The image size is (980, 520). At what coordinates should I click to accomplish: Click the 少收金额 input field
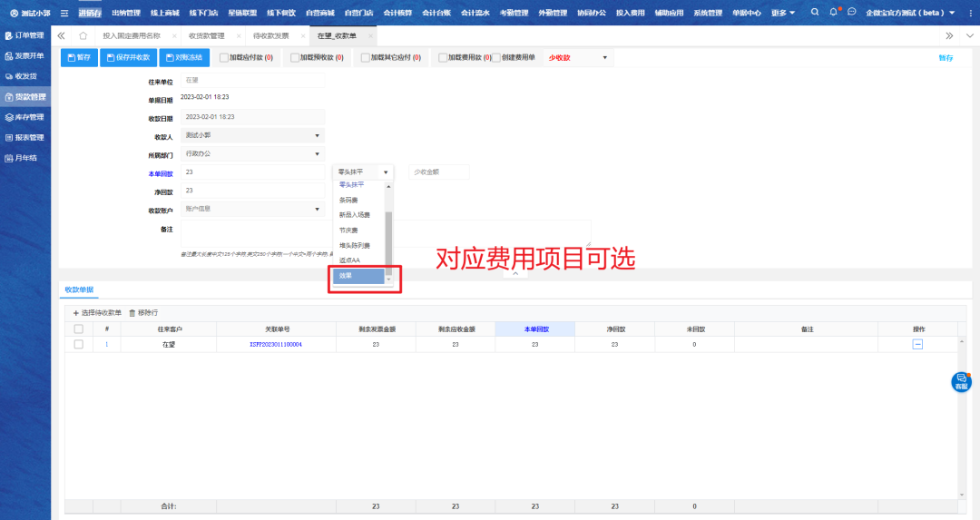[x=438, y=172]
